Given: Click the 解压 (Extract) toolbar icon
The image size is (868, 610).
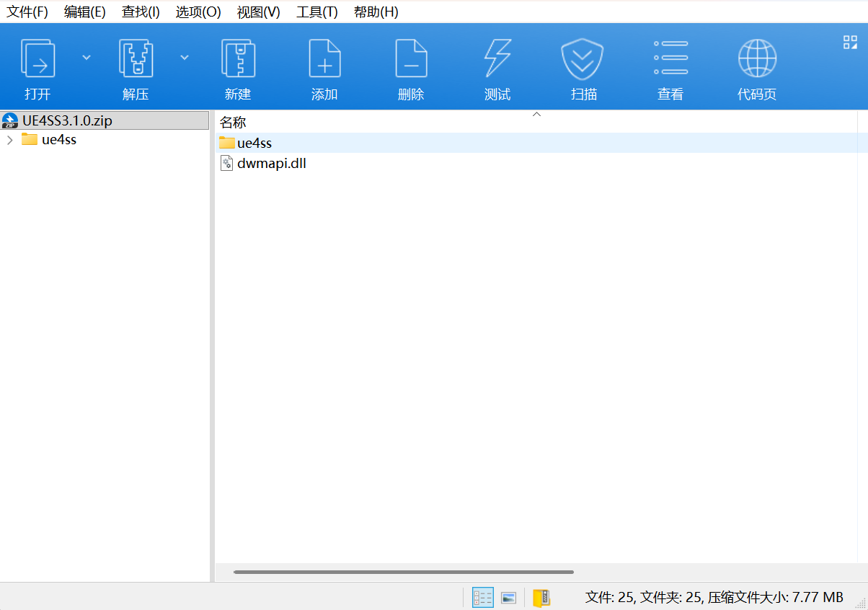Looking at the screenshot, I should click(x=136, y=58).
